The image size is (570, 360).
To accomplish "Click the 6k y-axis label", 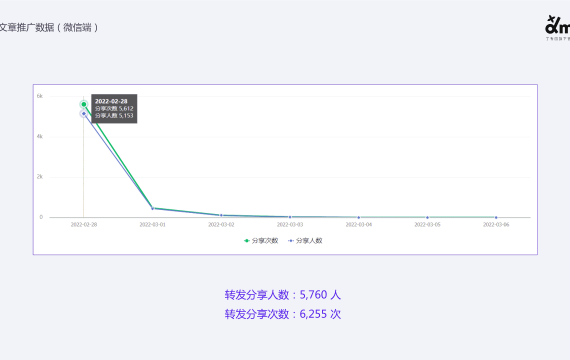I will click(40, 96).
